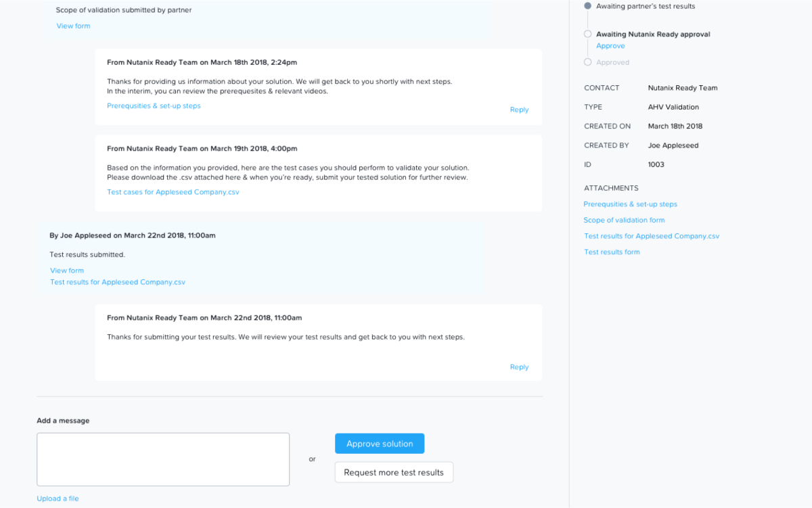Open Test results for Appleseed Company.csv attachment
The height and width of the screenshot is (508, 812).
(x=652, y=235)
